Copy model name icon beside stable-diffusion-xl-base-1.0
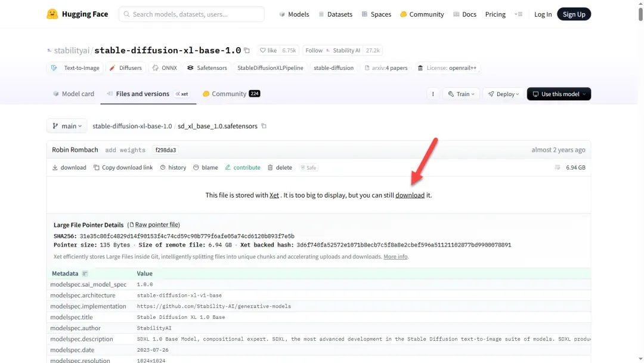This screenshot has height=363, width=644. 247,51
